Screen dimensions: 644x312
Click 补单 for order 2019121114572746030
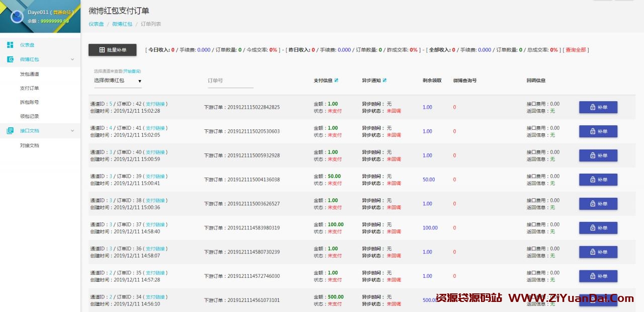tap(598, 276)
